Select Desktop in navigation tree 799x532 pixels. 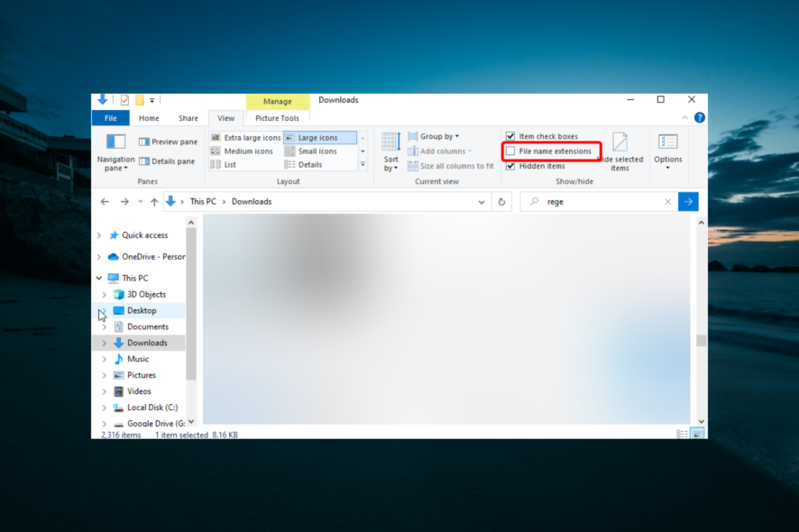click(x=142, y=310)
